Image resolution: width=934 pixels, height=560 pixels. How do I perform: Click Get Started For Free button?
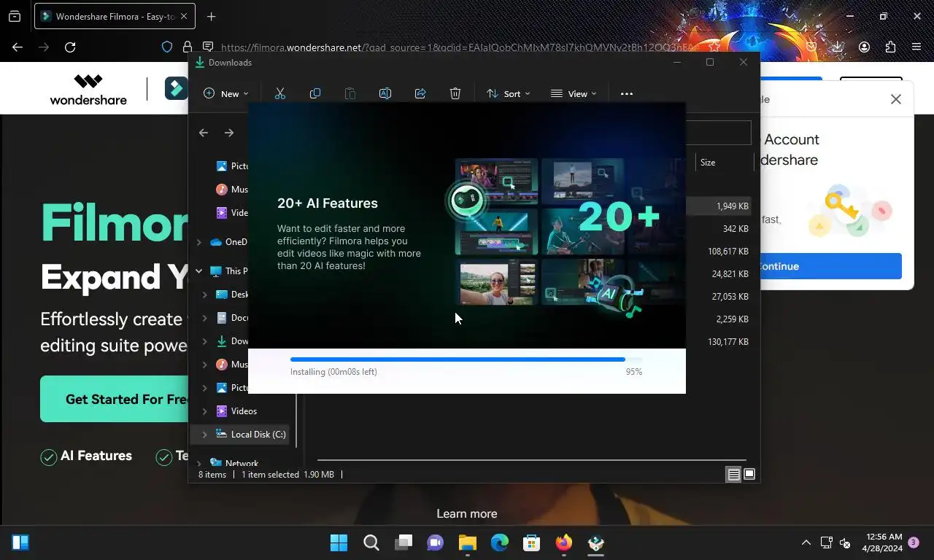click(x=115, y=399)
